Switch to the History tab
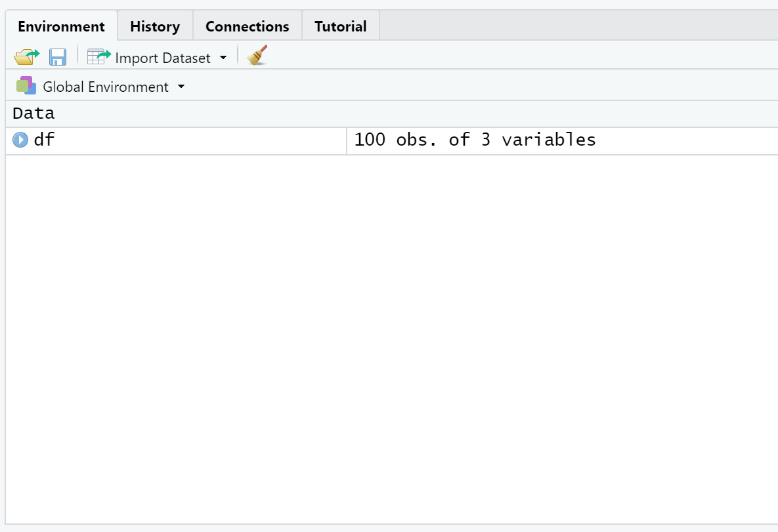 (x=155, y=26)
